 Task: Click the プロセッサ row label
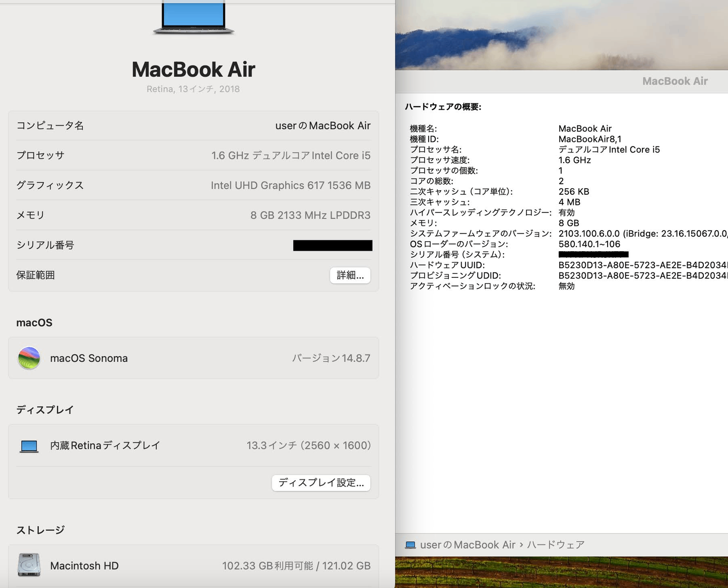point(40,155)
